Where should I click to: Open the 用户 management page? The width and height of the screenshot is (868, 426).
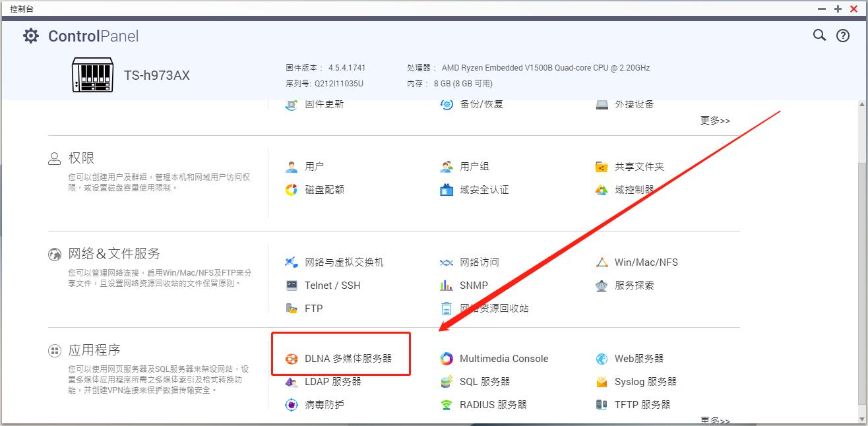coord(315,166)
